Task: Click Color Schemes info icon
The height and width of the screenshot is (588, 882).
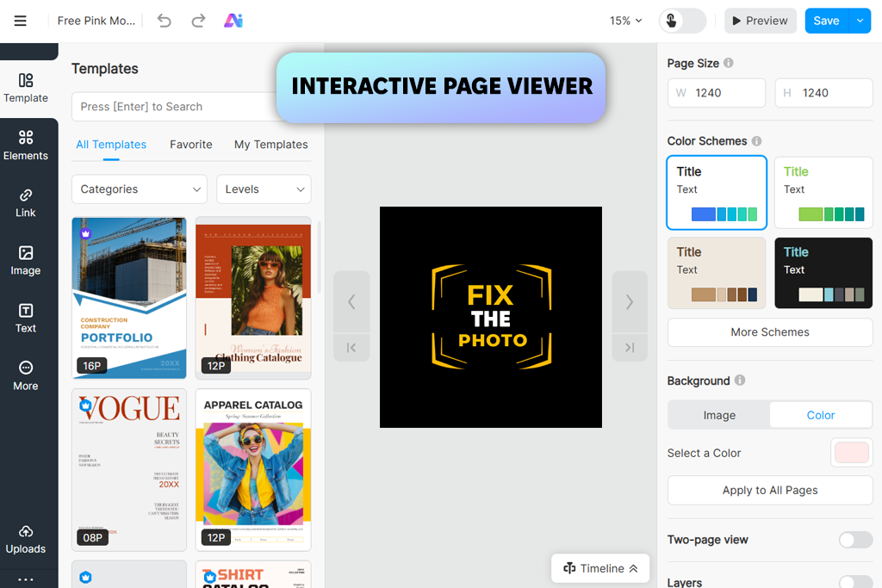Action: [756, 140]
